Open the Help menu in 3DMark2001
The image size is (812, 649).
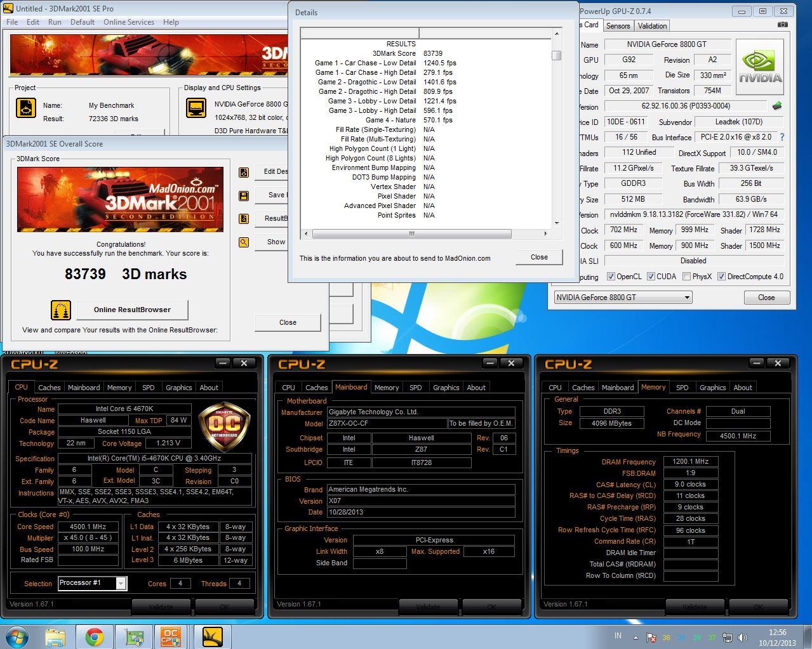[x=171, y=22]
